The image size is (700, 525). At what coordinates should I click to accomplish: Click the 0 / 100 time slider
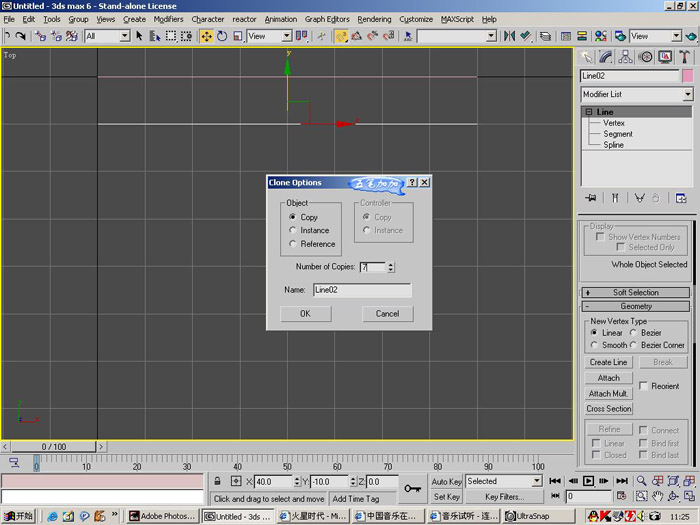pyautogui.click(x=54, y=446)
